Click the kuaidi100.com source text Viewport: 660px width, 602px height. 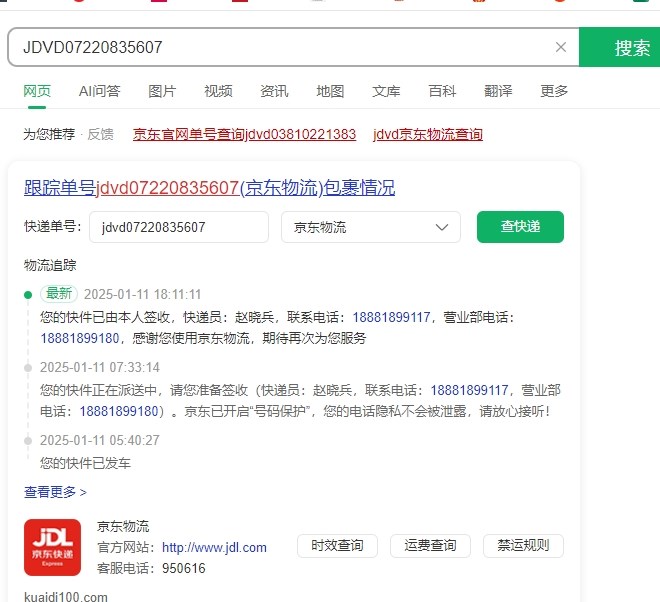click(66, 597)
